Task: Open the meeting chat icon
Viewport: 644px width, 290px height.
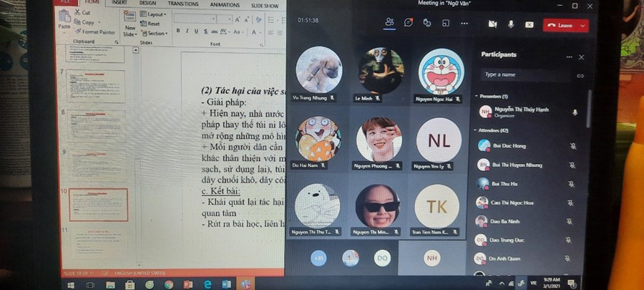Action: tap(408, 23)
